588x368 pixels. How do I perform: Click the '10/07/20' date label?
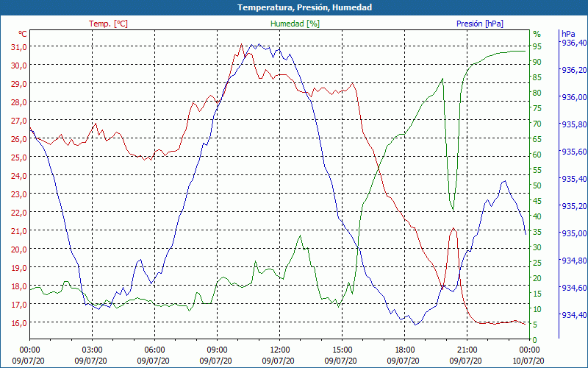pyautogui.click(x=528, y=361)
